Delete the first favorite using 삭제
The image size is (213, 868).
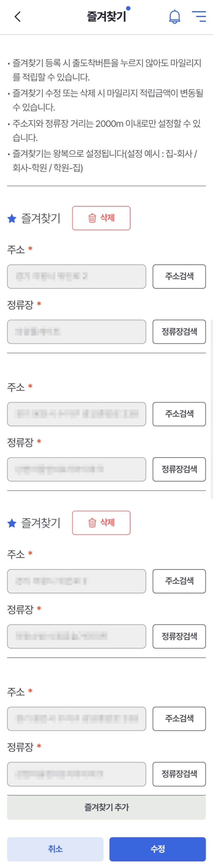coord(101,218)
